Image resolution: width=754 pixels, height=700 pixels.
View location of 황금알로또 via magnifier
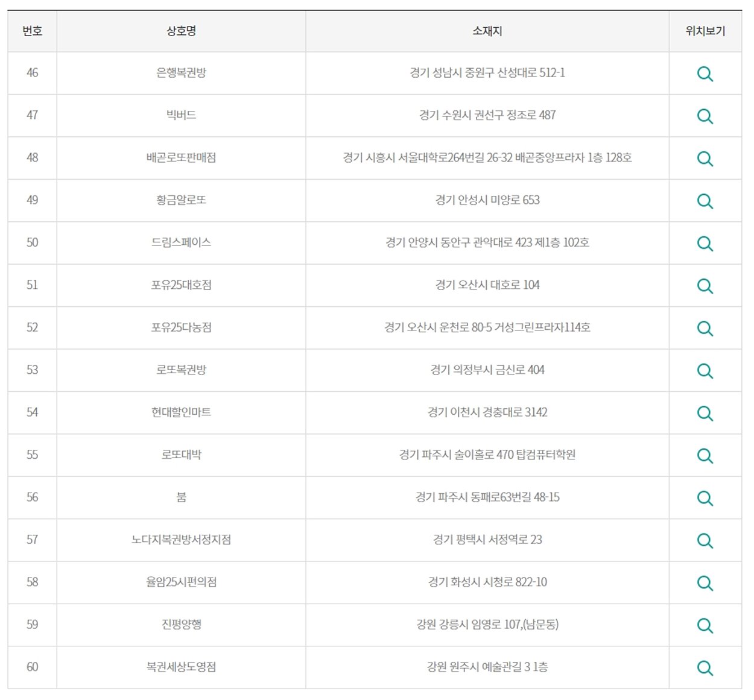coord(705,201)
